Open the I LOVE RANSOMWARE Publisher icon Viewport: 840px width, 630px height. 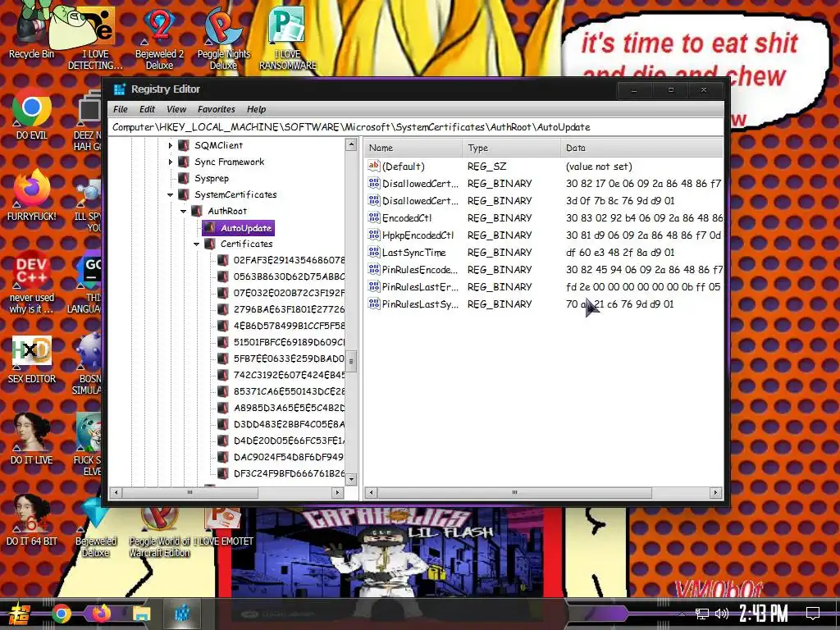288,38
